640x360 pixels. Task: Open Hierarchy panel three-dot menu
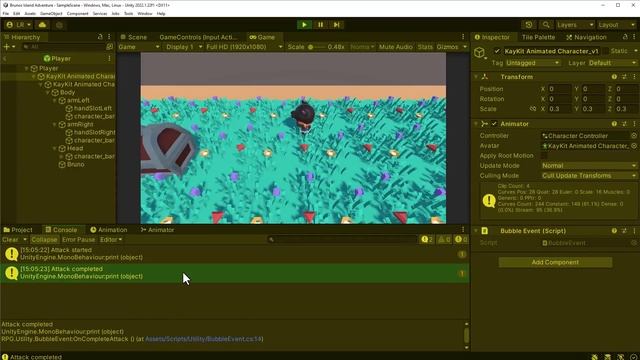[x=109, y=37]
